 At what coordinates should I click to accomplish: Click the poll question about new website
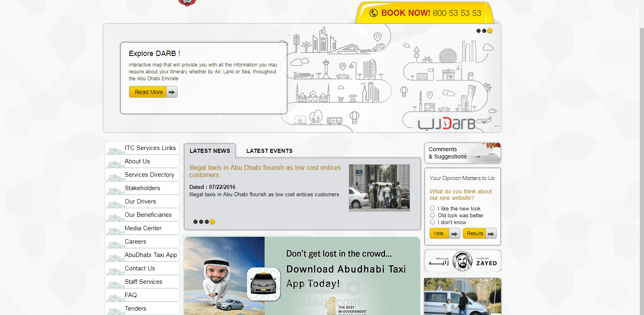pos(461,195)
